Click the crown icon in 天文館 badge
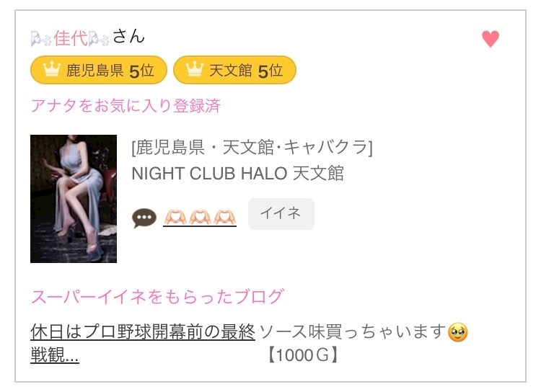Screen dimensions: 541x392 point(195,69)
